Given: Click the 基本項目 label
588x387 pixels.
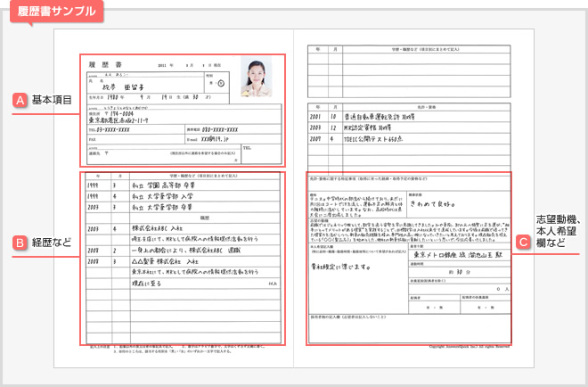Looking at the screenshot, I should 51,99.
